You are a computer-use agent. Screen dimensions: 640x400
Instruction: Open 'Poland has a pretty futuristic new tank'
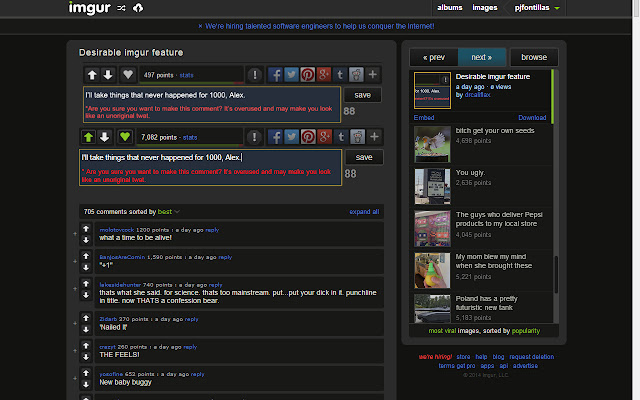[487, 303]
